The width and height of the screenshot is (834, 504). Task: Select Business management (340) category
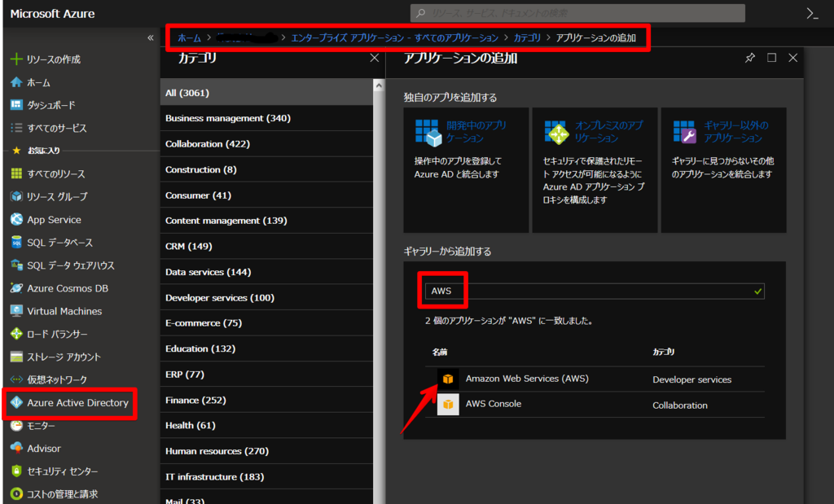266,118
